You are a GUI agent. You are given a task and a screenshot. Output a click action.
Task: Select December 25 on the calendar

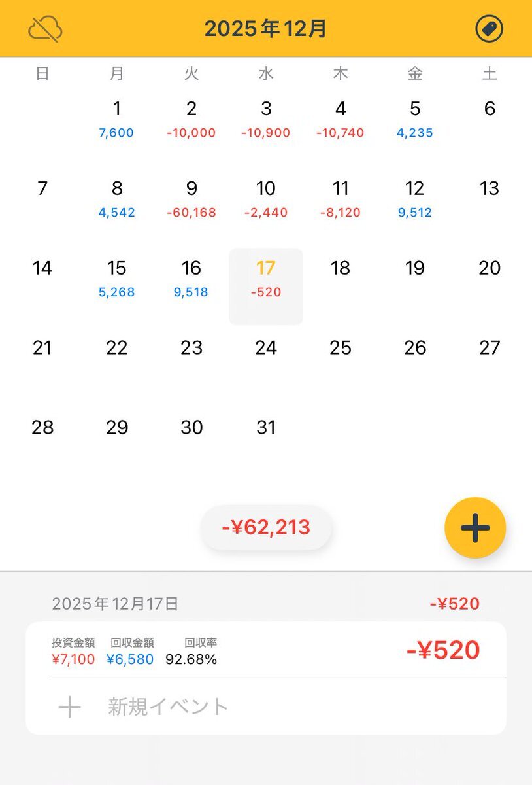point(341,348)
